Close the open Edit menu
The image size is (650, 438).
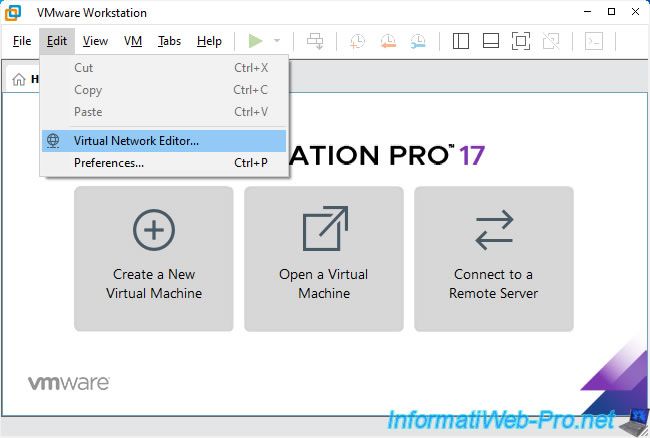[x=57, y=41]
